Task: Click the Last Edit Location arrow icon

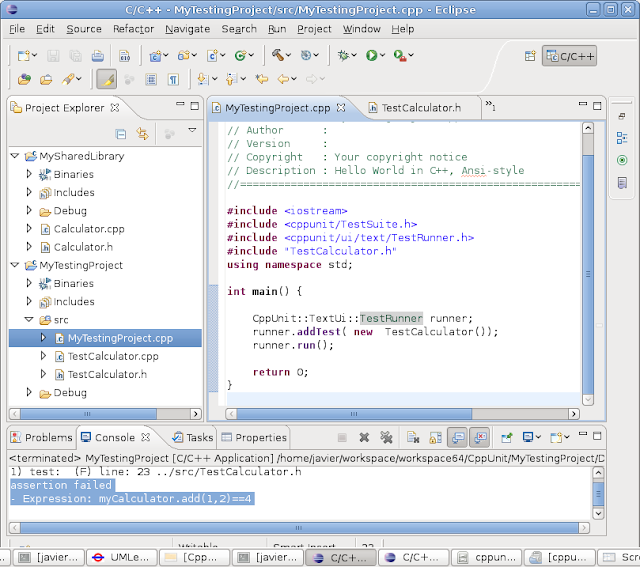Action: pos(262,79)
